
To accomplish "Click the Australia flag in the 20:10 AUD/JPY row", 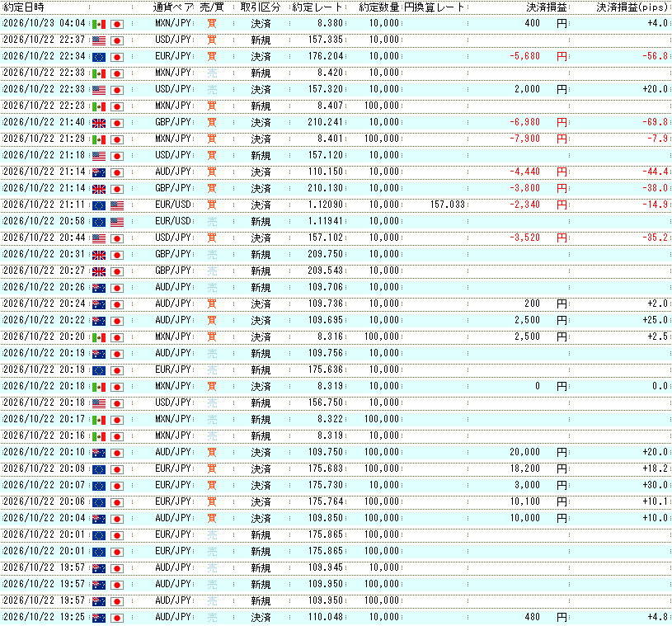I will coord(99,453).
